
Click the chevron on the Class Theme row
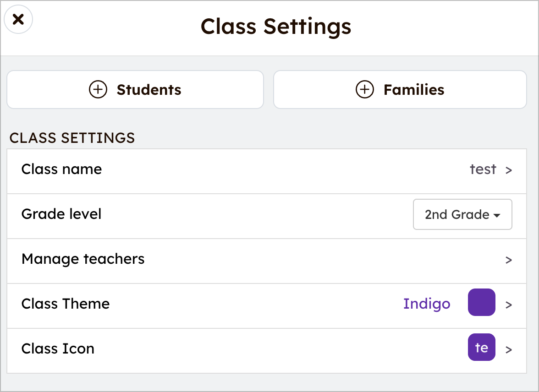click(509, 304)
